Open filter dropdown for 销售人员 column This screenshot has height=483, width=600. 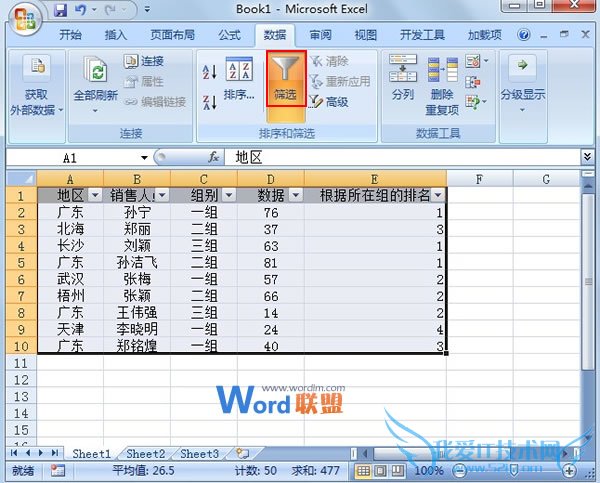(162, 196)
